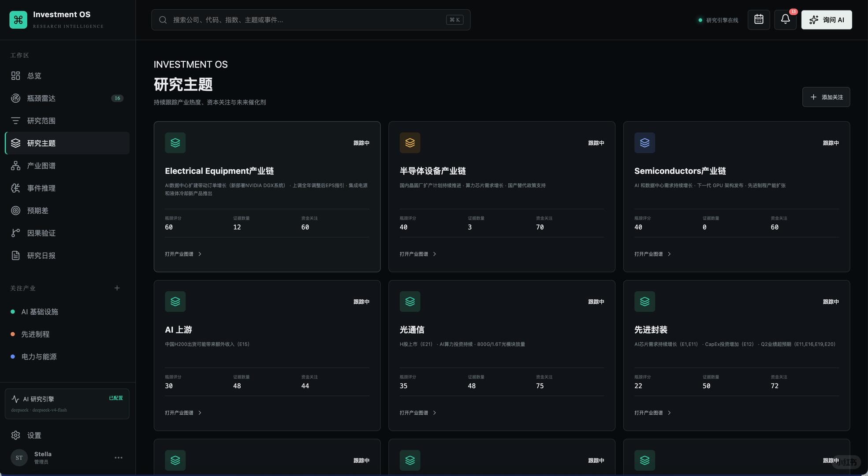868x476 pixels.
Task: Click the 半导体设备产业链 orange card icon
Action: pyautogui.click(x=410, y=143)
